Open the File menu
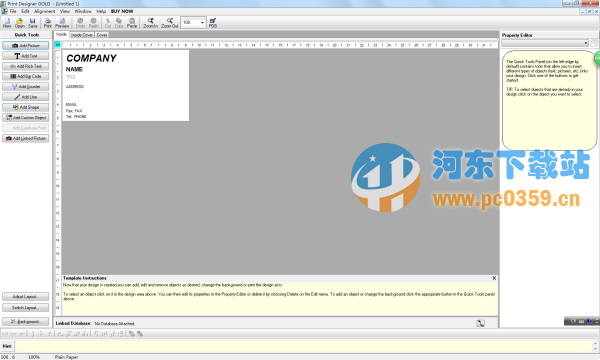Viewport: 600px width, 360px height. click(13, 11)
